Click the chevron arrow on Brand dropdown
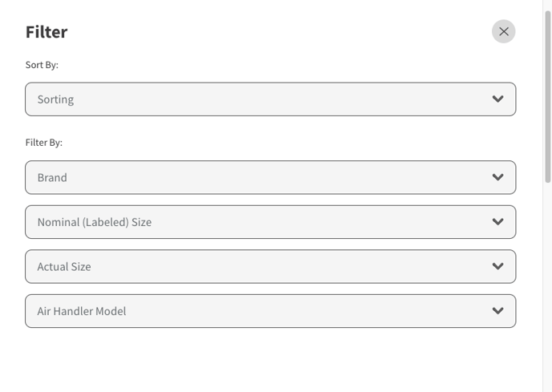The width and height of the screenshot is (552, 392). [497, 177]
